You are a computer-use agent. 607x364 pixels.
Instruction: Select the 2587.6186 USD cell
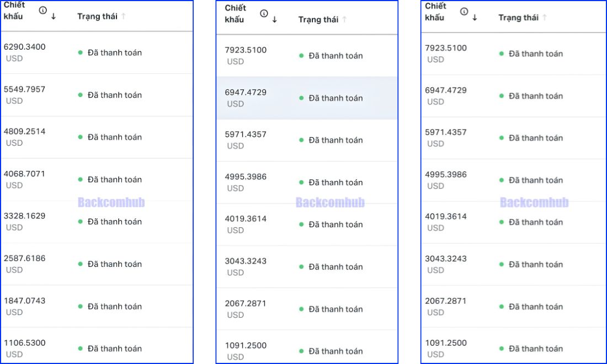click(x=25, y=264)
